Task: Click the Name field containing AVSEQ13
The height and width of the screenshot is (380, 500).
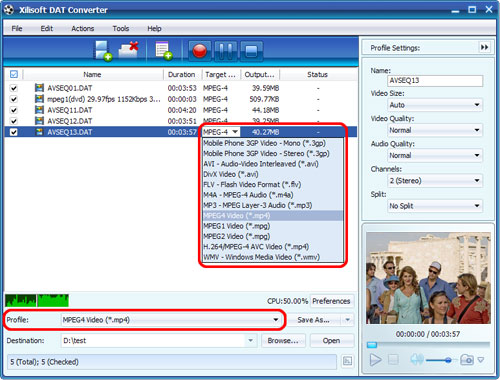Action: [x=435, y=80]
